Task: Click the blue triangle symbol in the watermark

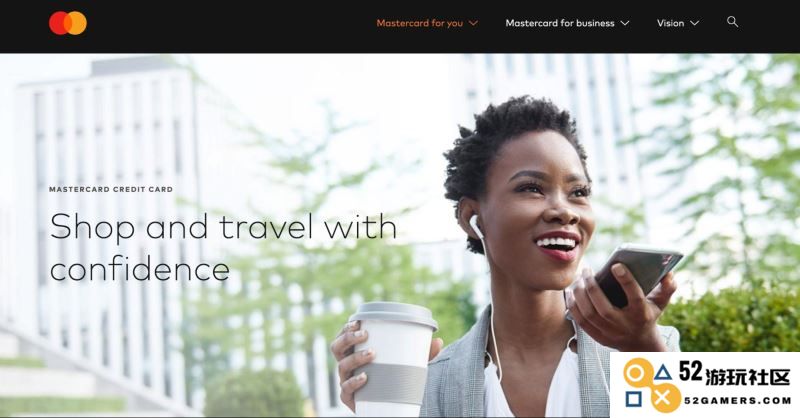Action: tap(663, 372)
